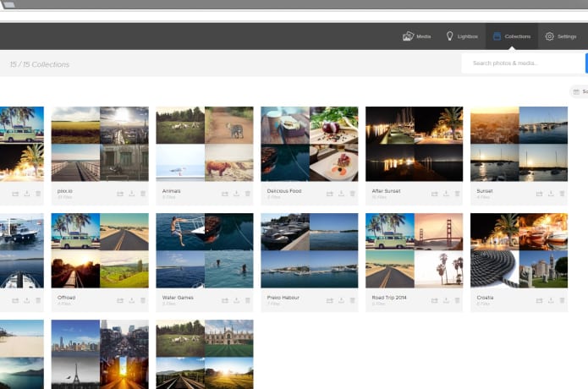Download the Sunset collection
The image size is (588, 389).
point(551,194)
